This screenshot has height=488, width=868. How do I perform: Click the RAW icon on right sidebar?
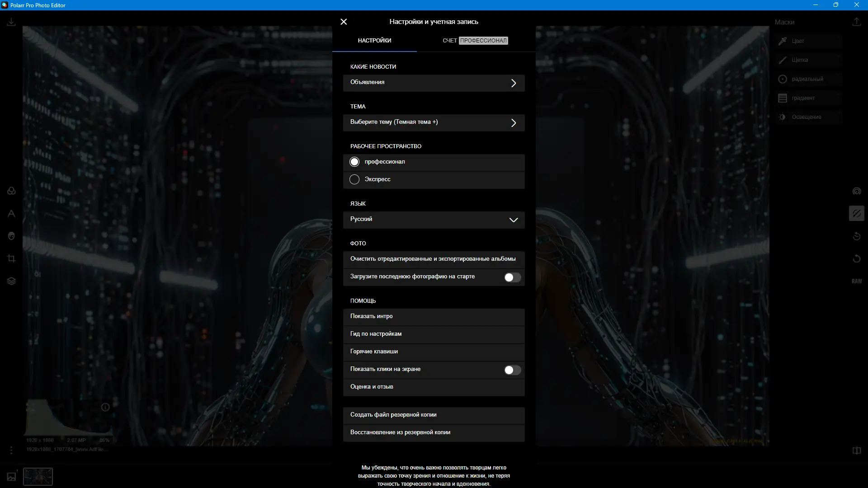(x=856, y=281)
